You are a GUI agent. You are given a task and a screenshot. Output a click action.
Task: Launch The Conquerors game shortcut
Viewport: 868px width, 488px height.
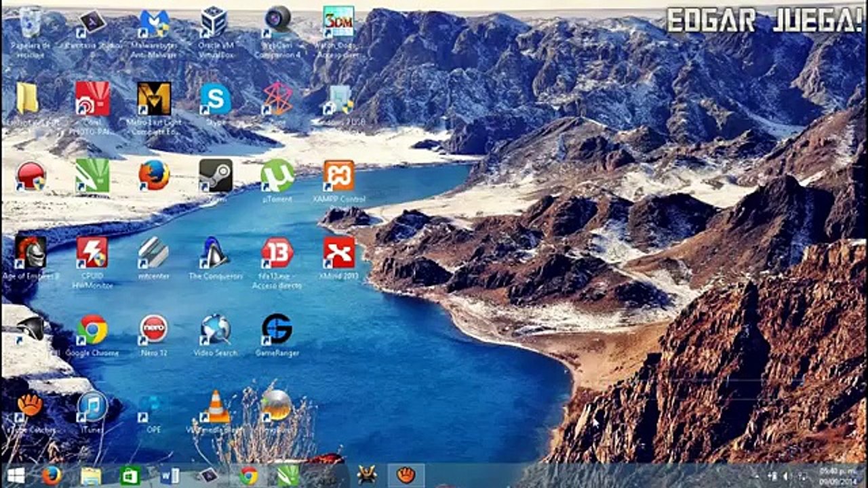click(215, 253)
